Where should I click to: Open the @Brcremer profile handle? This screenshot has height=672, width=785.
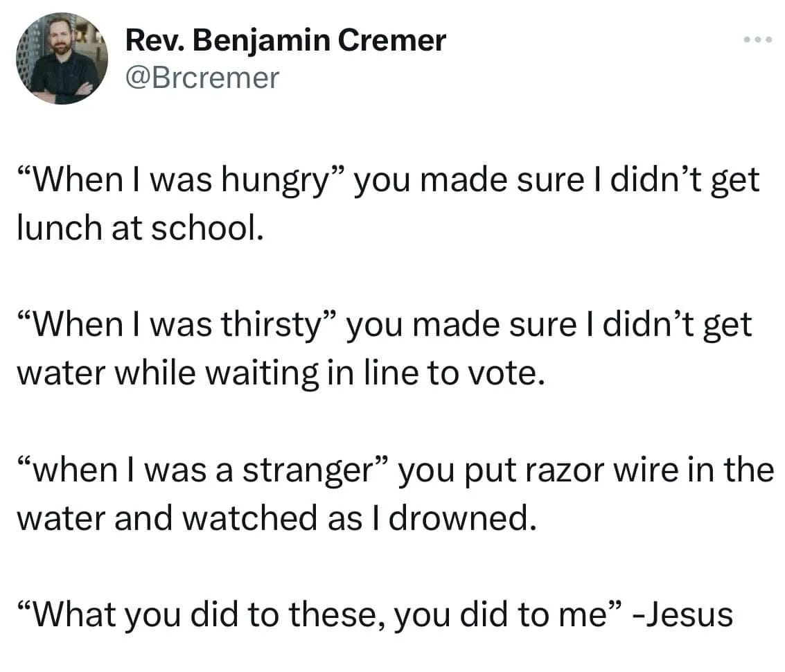203,79
